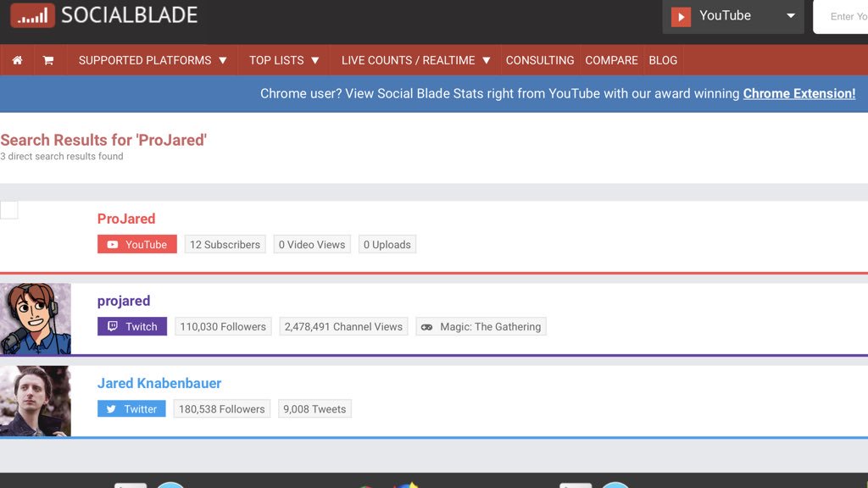The image size is (868, 488).
Task: Open the YouTube platform dropdown arrow
Action: pos(791,16)
